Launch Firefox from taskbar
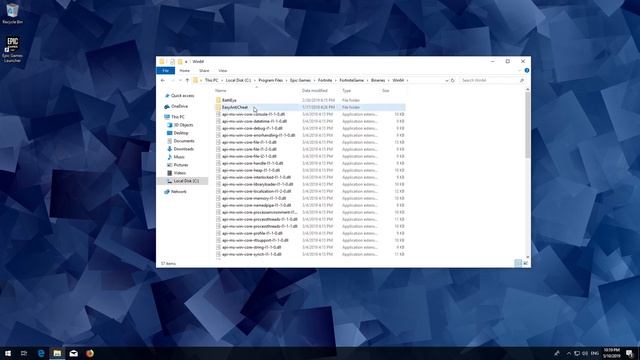 90,353
